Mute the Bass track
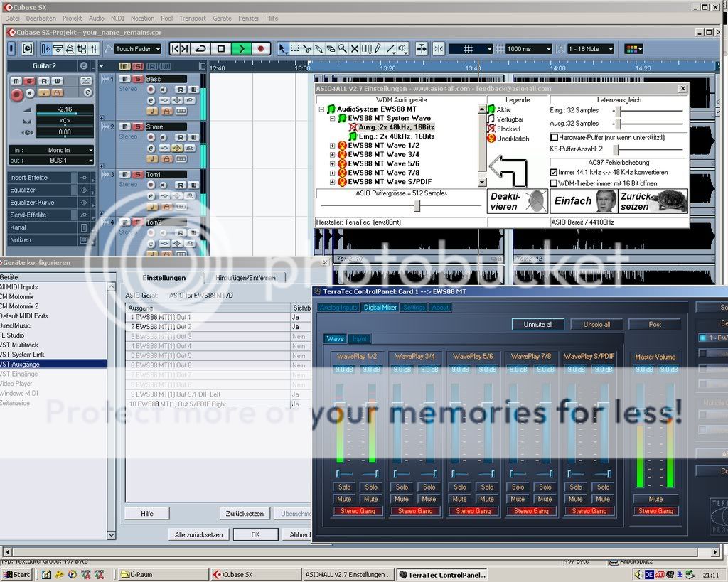Image resolution: width=728 pixels, height=582 pixels. coord(125,79)
